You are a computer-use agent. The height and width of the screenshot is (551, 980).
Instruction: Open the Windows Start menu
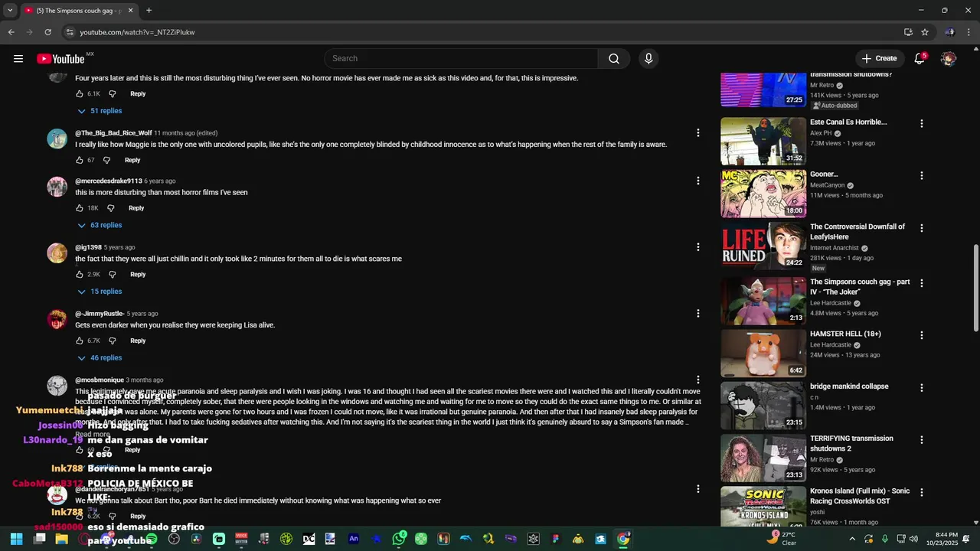click(x=16, y=539)
